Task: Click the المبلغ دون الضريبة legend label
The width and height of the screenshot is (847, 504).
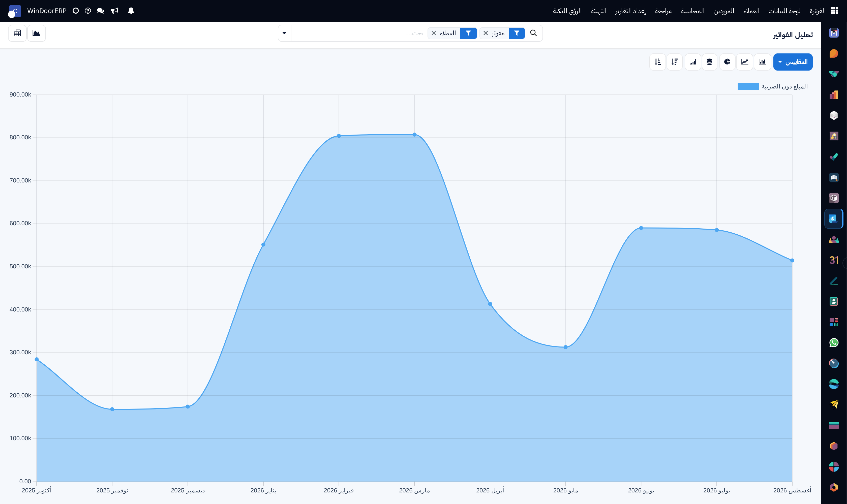Action: click(x=784, y=87)
